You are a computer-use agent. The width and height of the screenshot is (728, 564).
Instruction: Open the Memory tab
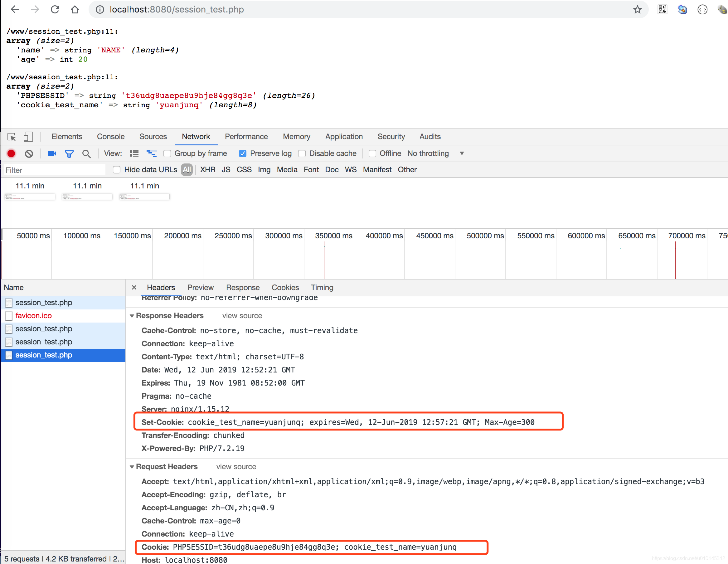pos(296,137)
